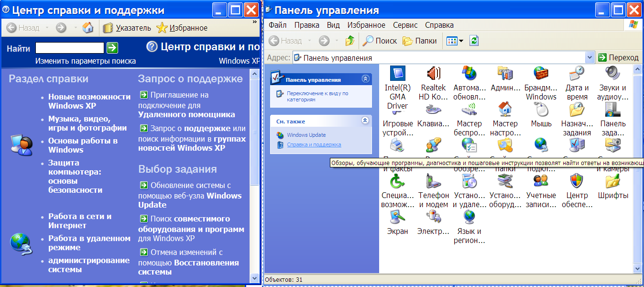Open Forward history dropdown in Control Panel

pyautogui.click(x=337, y=41)
